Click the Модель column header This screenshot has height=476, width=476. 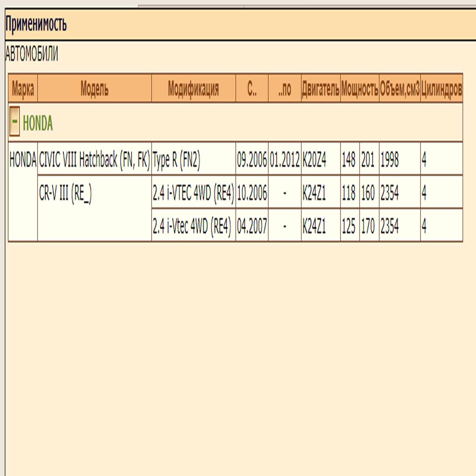click(x=94, y=88)
